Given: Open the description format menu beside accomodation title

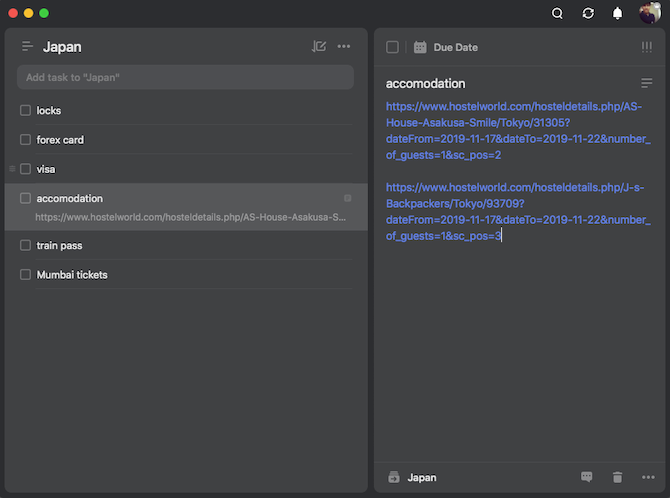Looking at the screenshot, I should pyautogui.click(x=646, y=83).
